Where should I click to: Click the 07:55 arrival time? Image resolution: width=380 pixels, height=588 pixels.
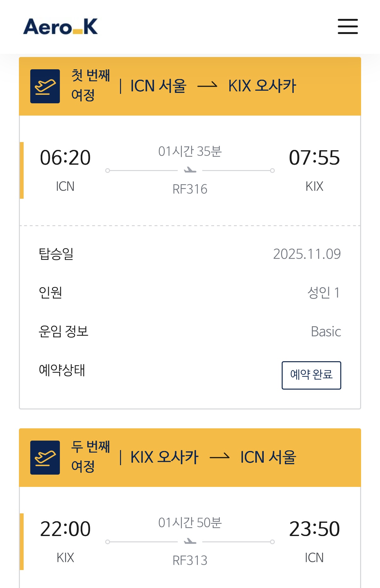coord(314,157)
